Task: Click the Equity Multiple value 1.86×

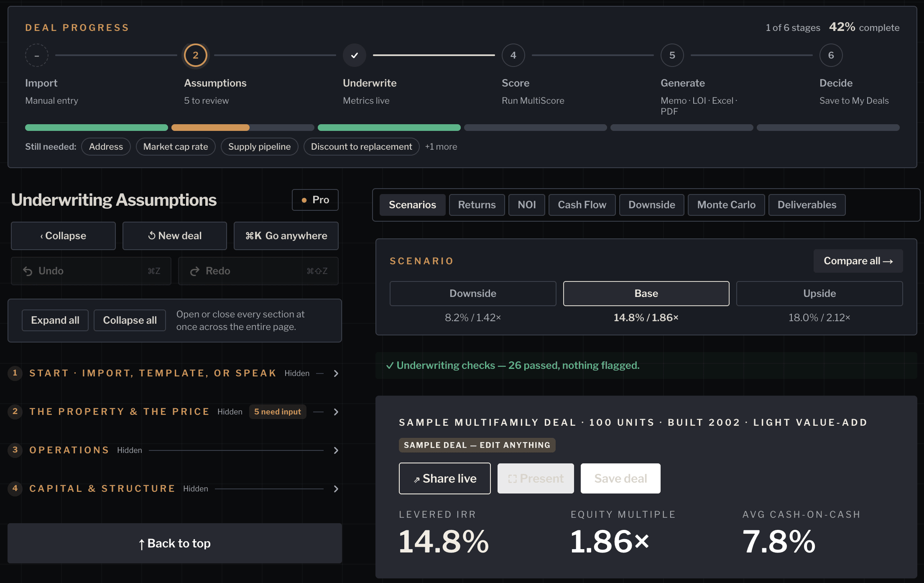Action: (x=610, y=542)
